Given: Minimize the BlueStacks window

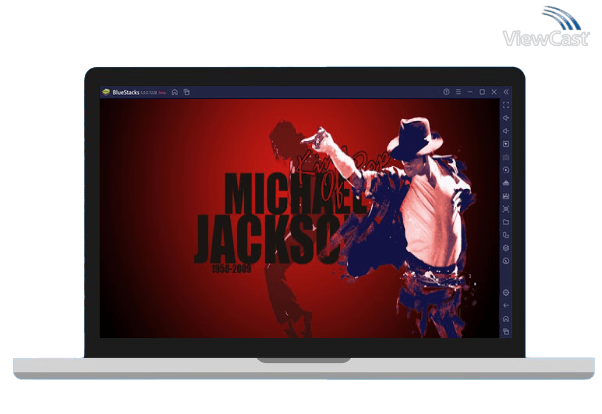Looking at the screenshot, I should (x=470, y=92).
